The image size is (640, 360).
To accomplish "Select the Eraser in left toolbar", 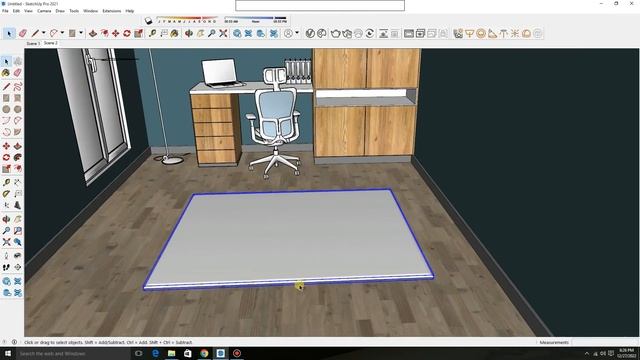I will coord(18,73).
